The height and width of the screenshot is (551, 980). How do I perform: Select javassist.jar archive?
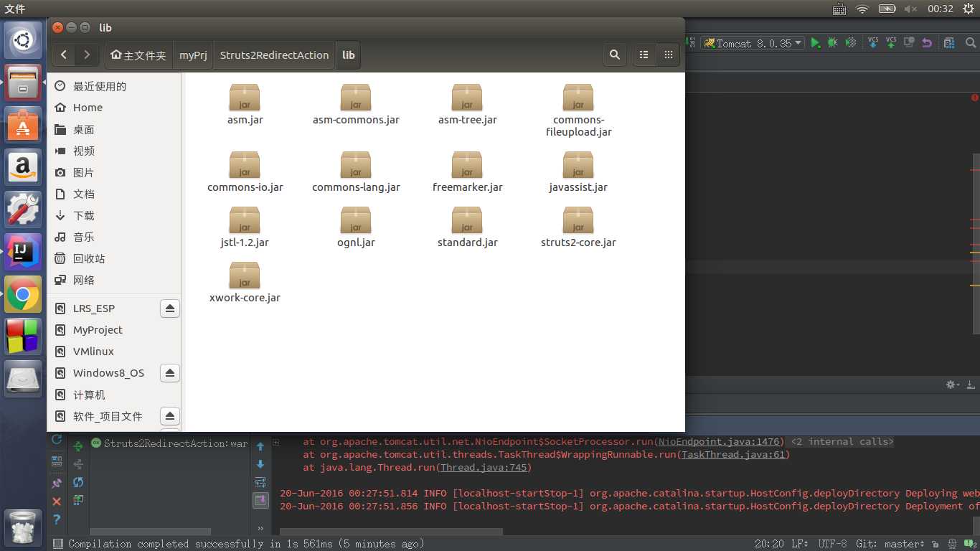coord(578,172)
